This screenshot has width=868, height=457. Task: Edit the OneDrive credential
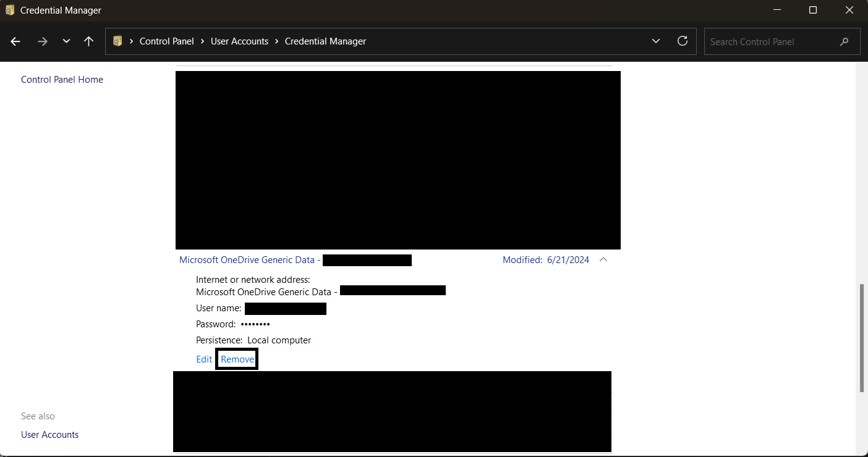[x=204, y=359]
